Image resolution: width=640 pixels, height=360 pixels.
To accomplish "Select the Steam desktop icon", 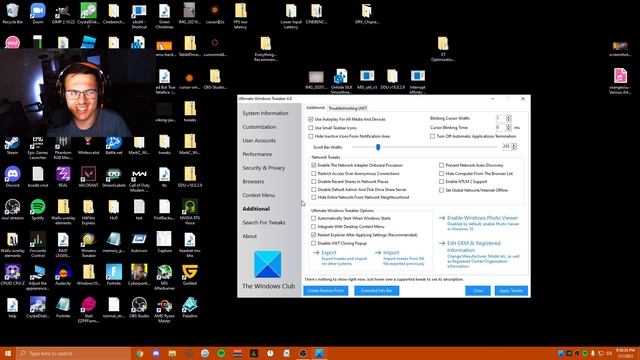I will point(12,145).
